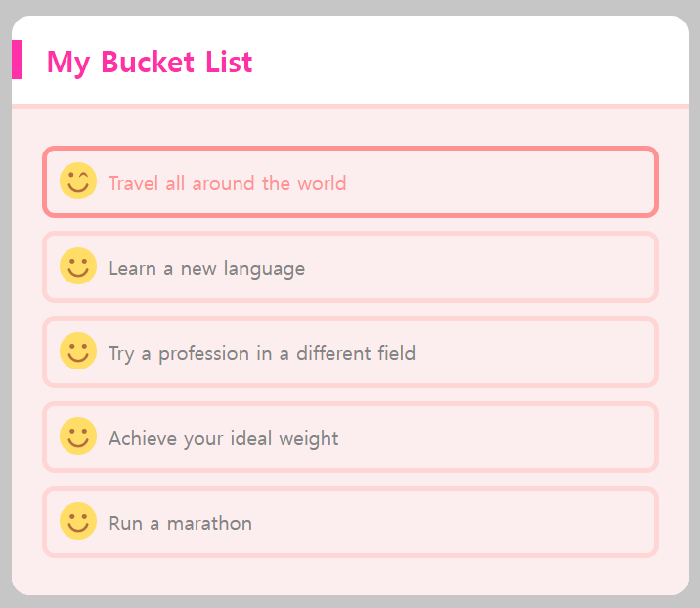This screenshot has width=700, height=608.
Task: Click pink panel background below Run a marathon item
Action: [350, 575]
